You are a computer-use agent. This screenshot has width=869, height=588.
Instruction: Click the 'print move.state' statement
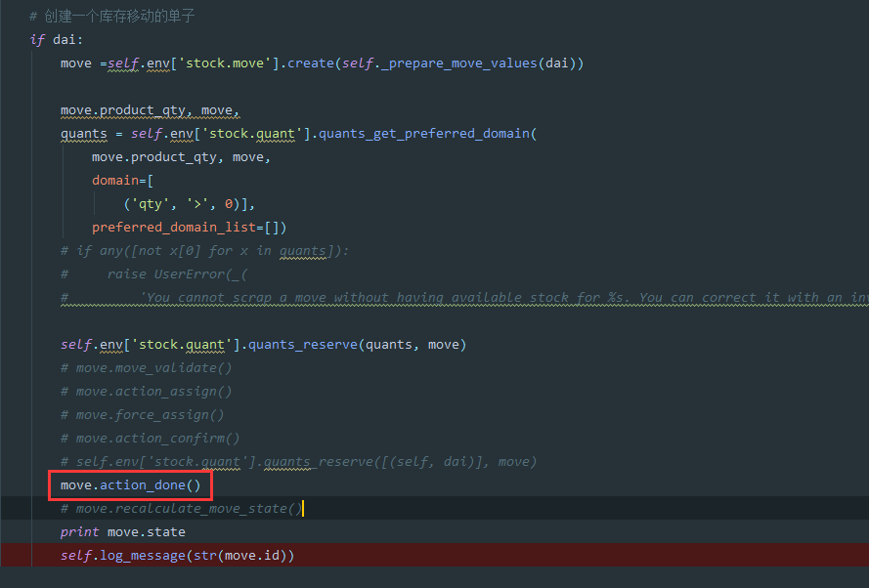[123, 532]
